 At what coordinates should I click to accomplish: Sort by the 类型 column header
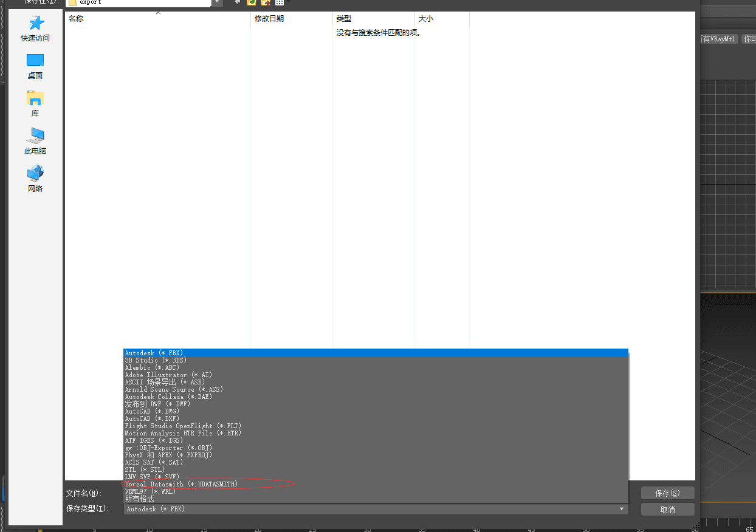(374, 19)
